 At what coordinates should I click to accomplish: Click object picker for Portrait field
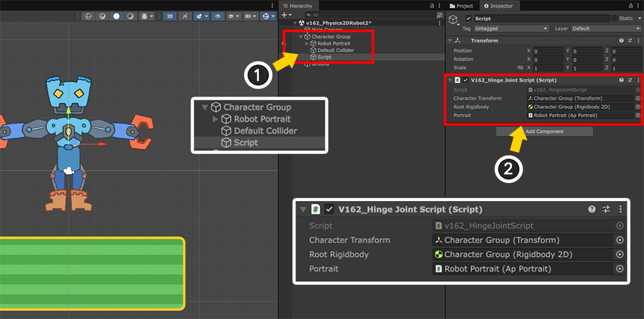tap(638, 115)
